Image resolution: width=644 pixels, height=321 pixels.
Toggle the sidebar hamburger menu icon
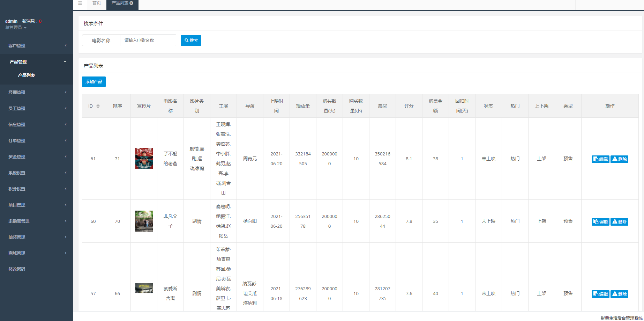(x=80, y=3)
